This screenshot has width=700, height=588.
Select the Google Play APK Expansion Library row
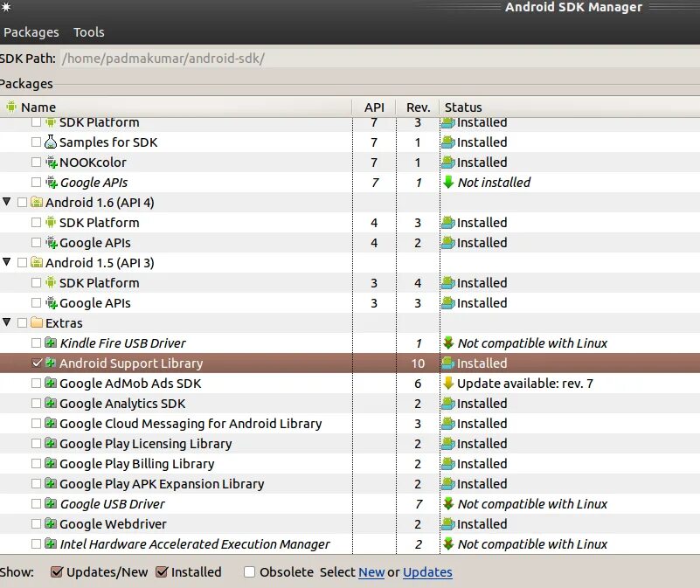[350, 483]
